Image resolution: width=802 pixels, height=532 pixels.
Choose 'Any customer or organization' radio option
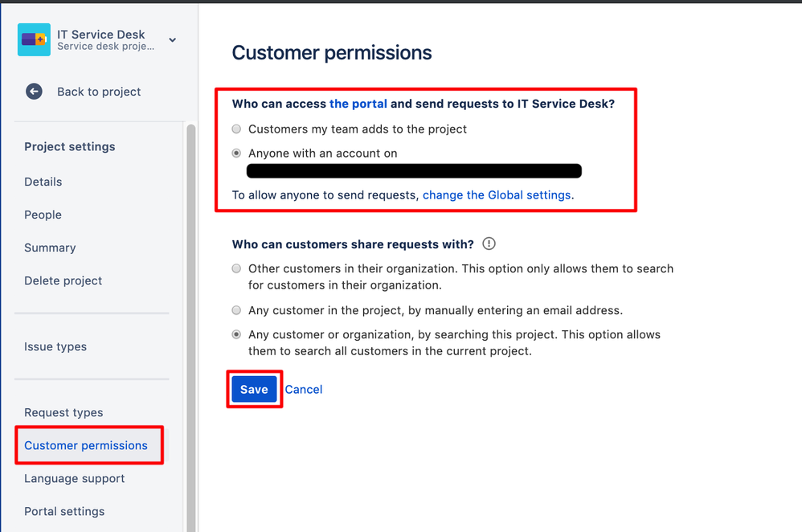point(236,334)
